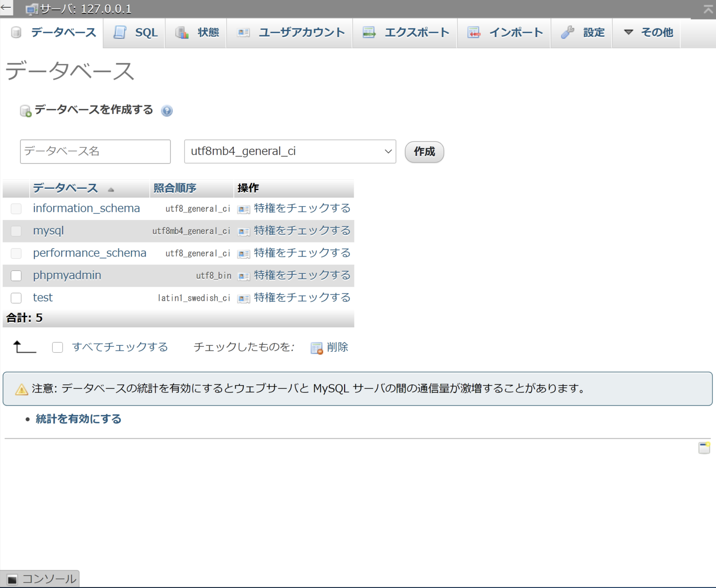Click the new-database icon beside データベースを作成する

(x=25, y=111)
